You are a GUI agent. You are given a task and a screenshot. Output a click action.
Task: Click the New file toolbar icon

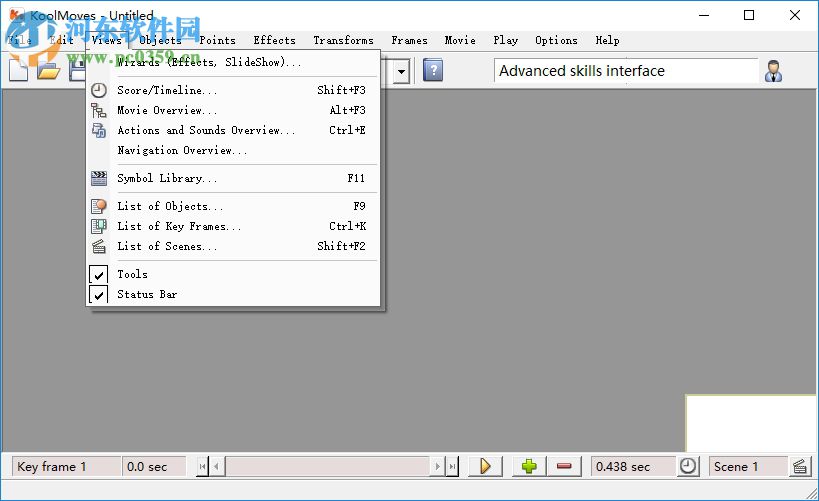point(18,70)
